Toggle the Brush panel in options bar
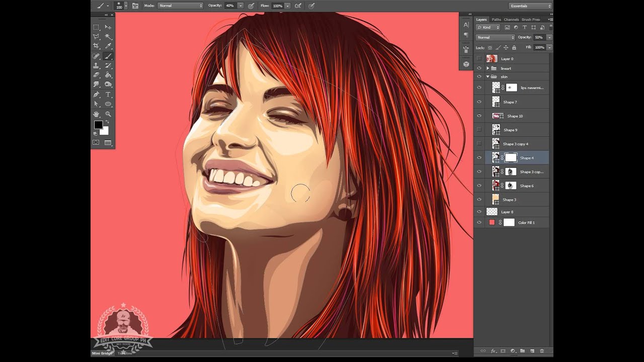This screenshot has height=362, width=644. [x=135, y=6]
